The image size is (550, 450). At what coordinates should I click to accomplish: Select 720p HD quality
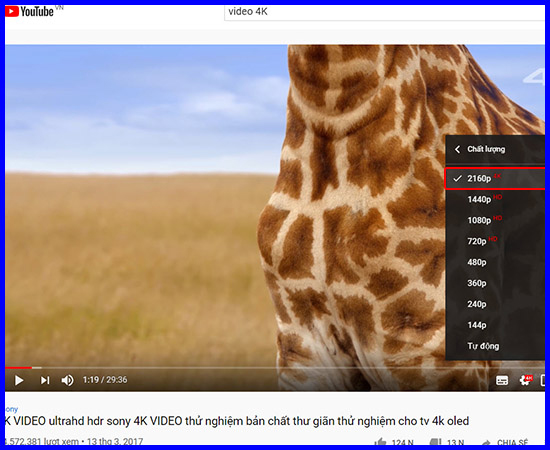tap(495, 241)
